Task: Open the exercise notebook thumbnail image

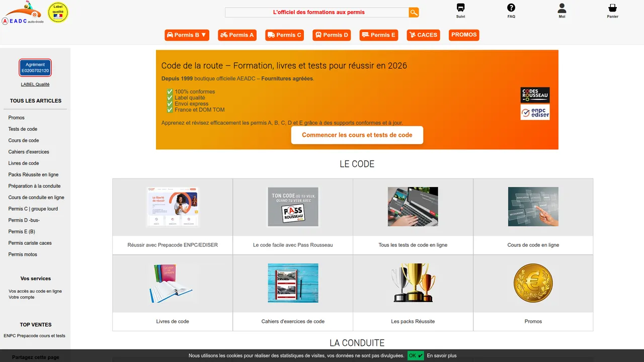Action: [293, 283]
